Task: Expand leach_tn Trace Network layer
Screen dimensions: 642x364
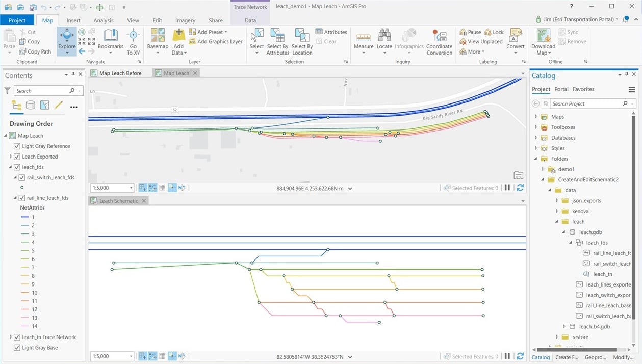Action: (x=11, y=337)
